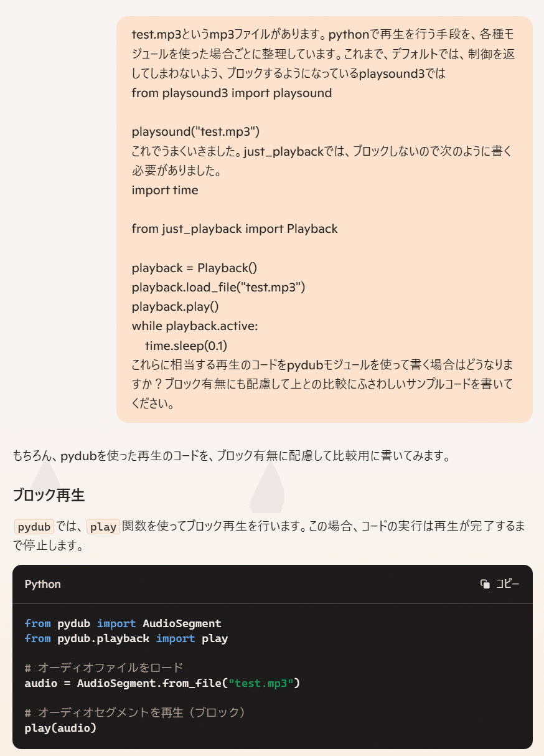The image size is (544, 756).
Task: Click the line from pydub.playback import play
Action: tap(126, 638)
